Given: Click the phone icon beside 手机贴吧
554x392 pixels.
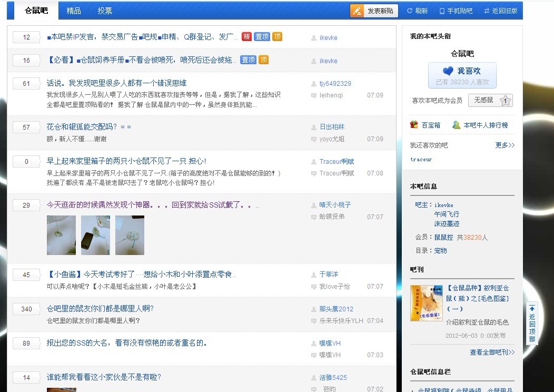Looking at the screenshot, I should [x=442, y=11].
